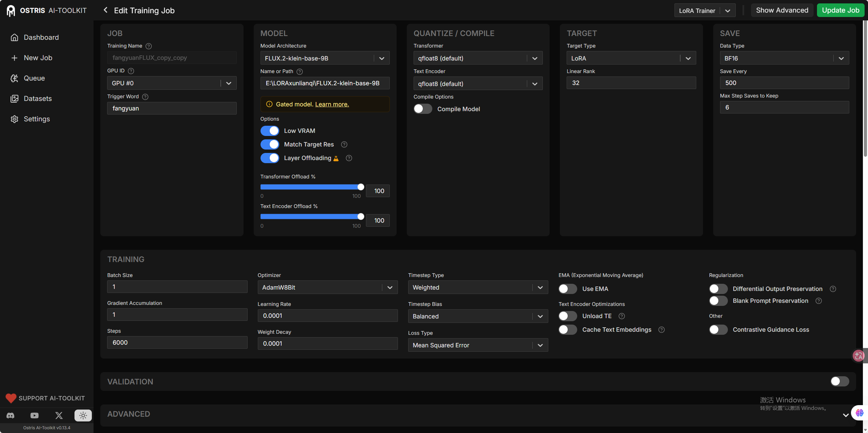Expand the Advanced section chevron
The width and height of the screenshot is (868, 433).
pos(846,415)
